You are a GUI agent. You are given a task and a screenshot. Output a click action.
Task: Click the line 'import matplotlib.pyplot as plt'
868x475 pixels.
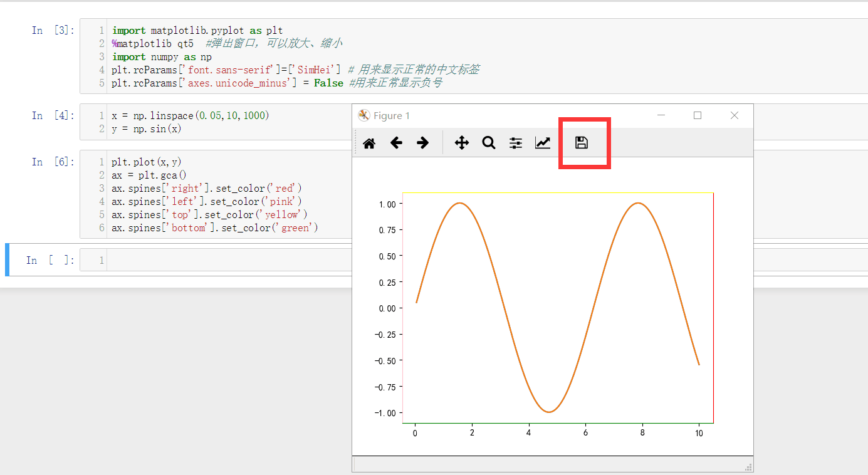197,31
